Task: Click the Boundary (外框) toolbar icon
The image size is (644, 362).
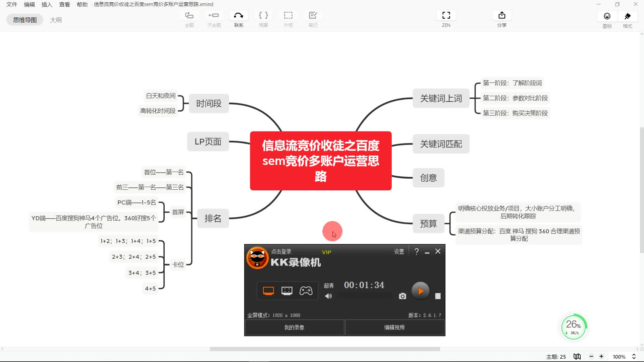Action: 288,15
